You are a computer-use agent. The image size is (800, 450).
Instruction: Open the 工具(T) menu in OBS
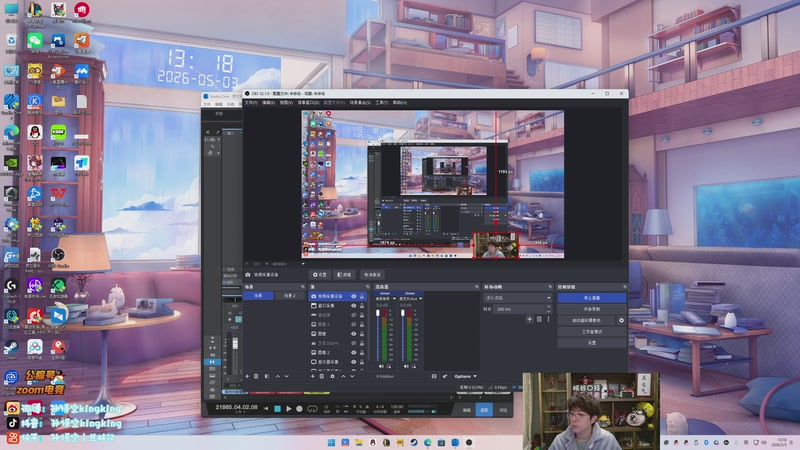point(382,103)
